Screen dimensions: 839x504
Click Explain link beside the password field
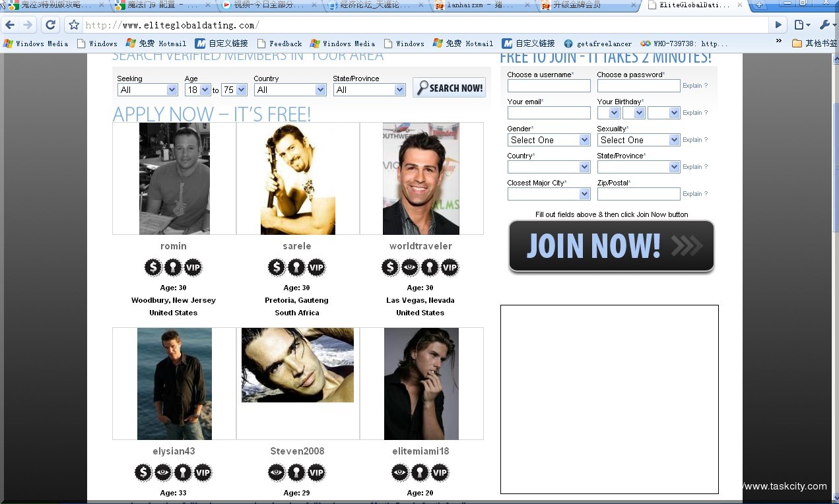(x=694, y=86)
